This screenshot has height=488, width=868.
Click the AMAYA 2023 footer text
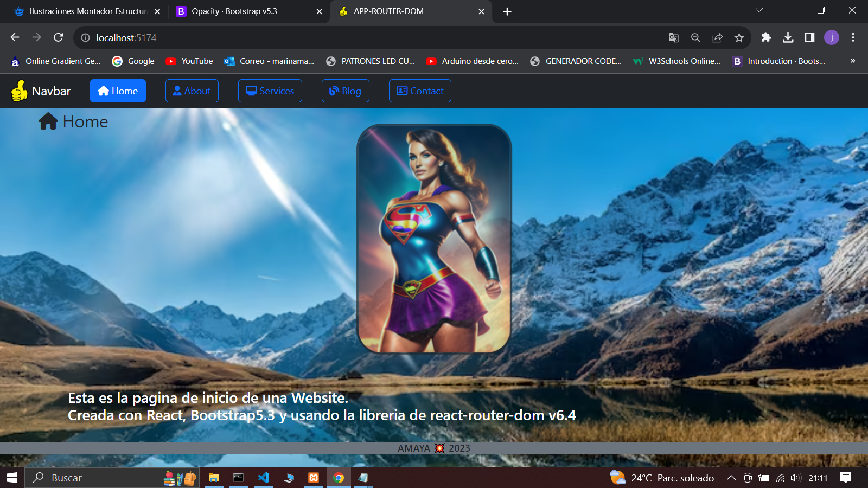[x=434, y=448]
